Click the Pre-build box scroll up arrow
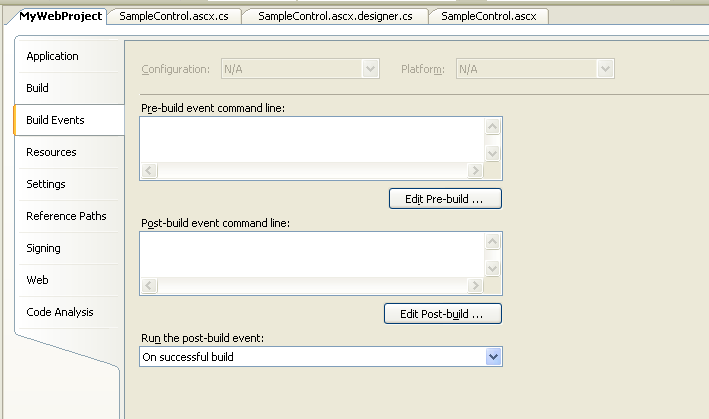This screenshot has height=419, width=709. tap(492, 127)
